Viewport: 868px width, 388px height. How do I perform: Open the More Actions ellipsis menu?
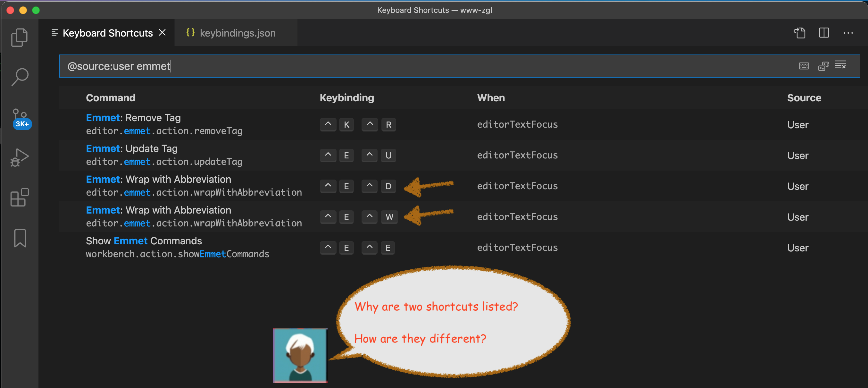(x=848, y=33)
